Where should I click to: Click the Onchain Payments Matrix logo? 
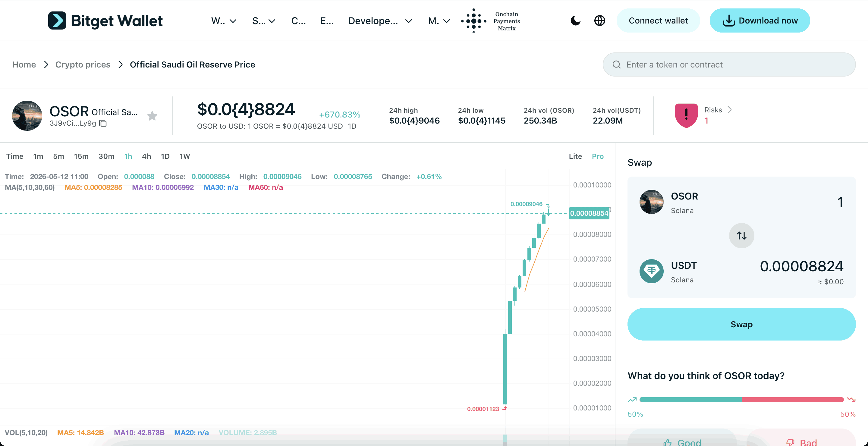491,20
